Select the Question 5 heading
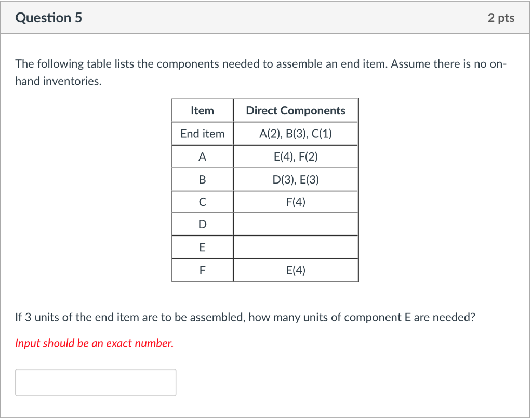 coord(49,17)
